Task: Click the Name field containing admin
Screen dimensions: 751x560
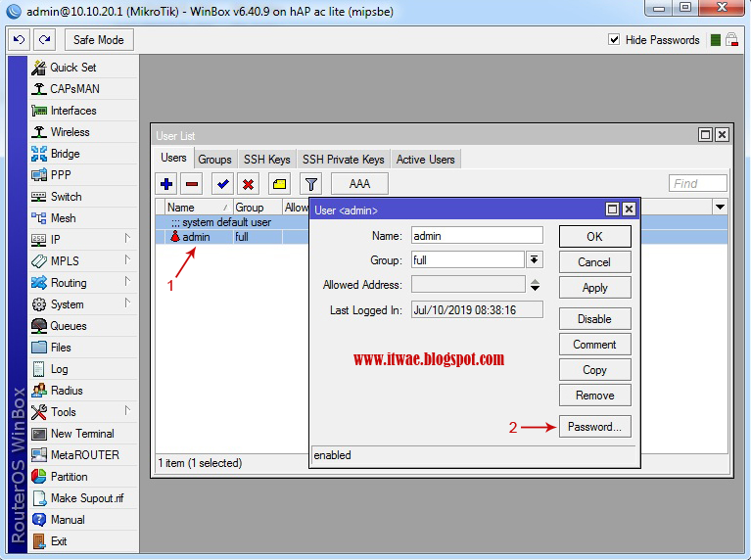Action: (x=477, y=236)
